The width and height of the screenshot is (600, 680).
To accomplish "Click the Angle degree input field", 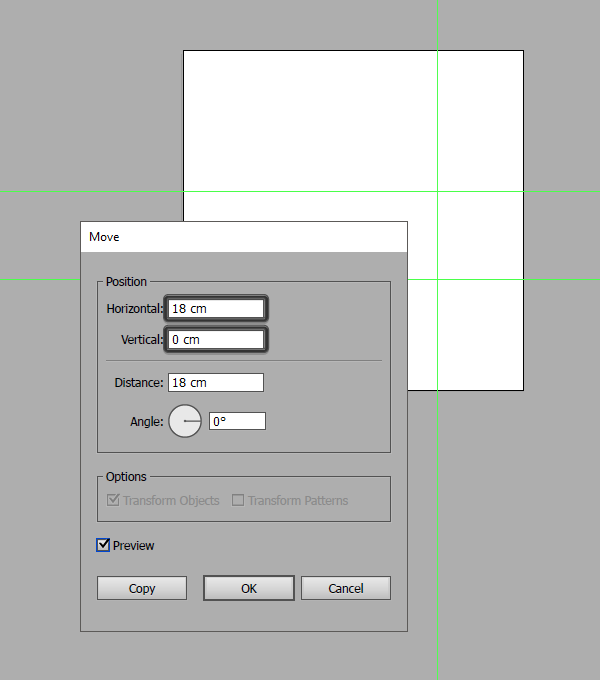I will click(237, 421).
